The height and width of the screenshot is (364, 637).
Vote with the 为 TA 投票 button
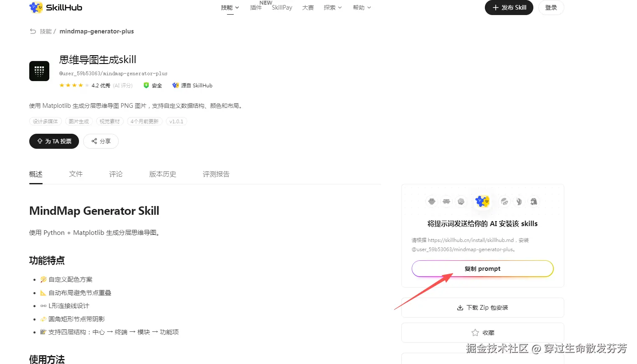click(54, 141)
